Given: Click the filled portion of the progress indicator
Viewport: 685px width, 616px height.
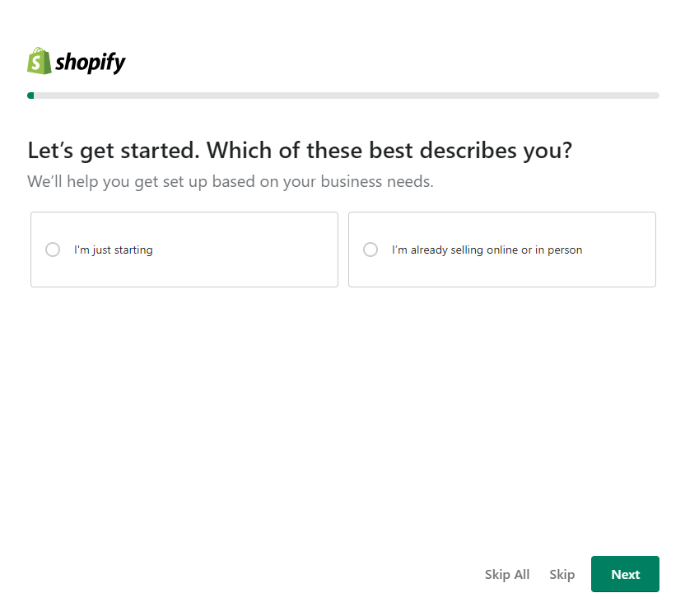Looking at the screenshot, I should pos(31,95).
